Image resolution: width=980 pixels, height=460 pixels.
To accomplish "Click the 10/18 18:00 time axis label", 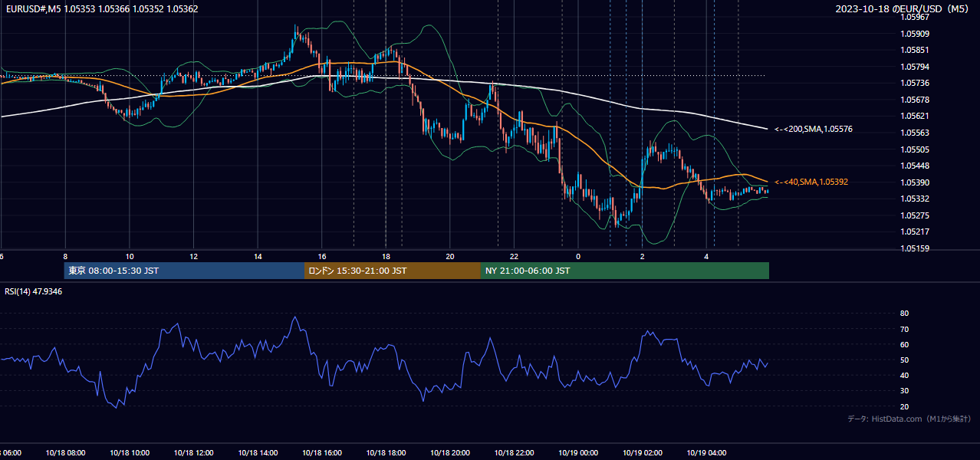I will point(386,453).
